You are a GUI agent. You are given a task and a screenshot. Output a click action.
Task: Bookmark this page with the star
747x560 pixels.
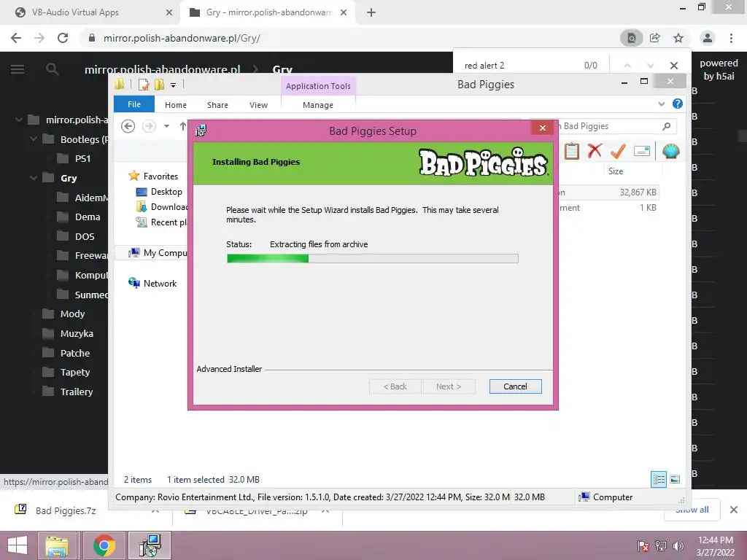click(x=678, y=38)
